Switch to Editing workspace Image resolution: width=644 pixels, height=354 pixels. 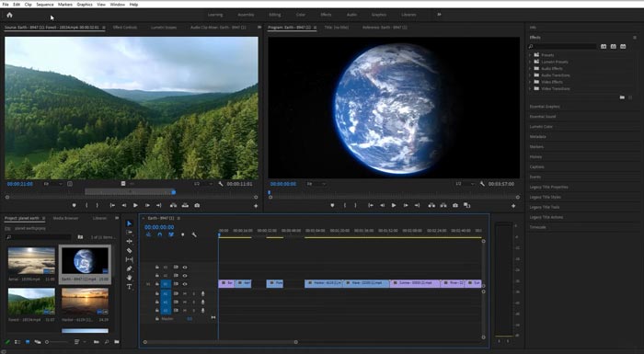275,15
